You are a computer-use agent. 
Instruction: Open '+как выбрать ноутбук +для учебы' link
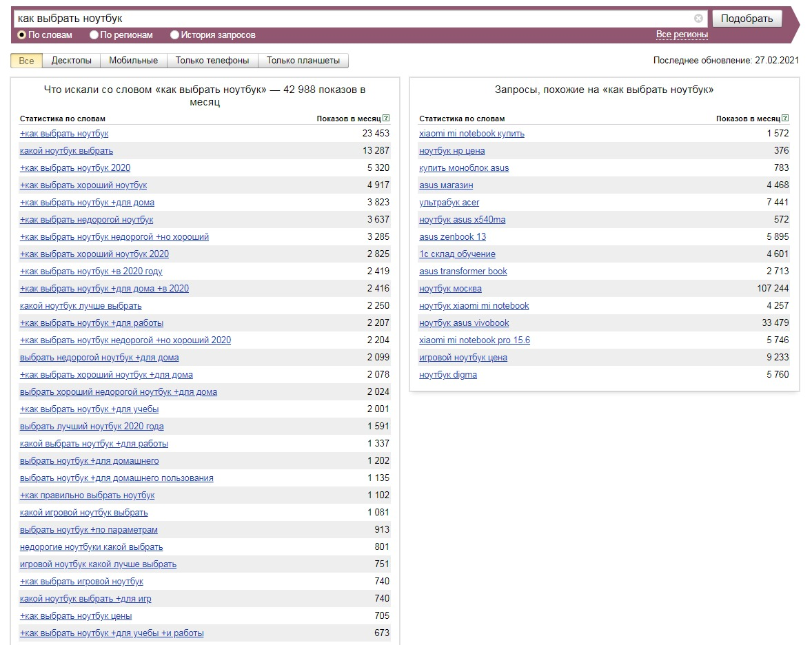[89, 409]
